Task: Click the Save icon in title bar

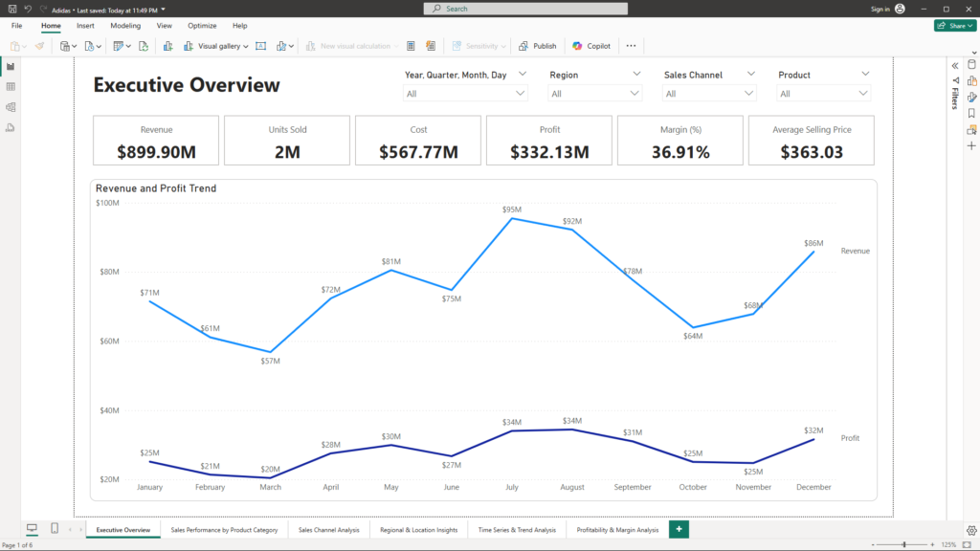Action: (12, 9)
